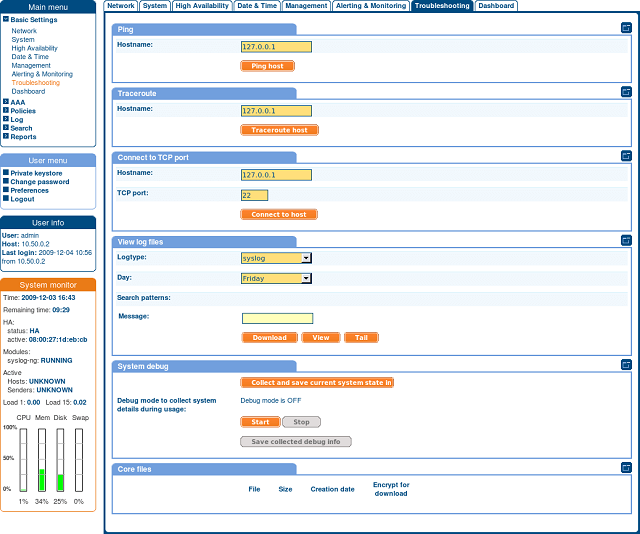Open Troubleshooting in the sidebar menu
Viewport: 640px width, 534px height.
click(x=36, y=82)
